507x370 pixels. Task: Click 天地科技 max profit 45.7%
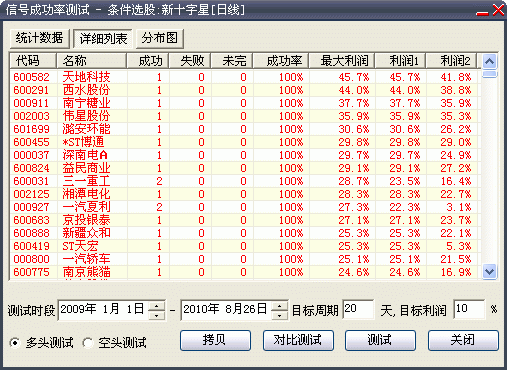(354, 77)
